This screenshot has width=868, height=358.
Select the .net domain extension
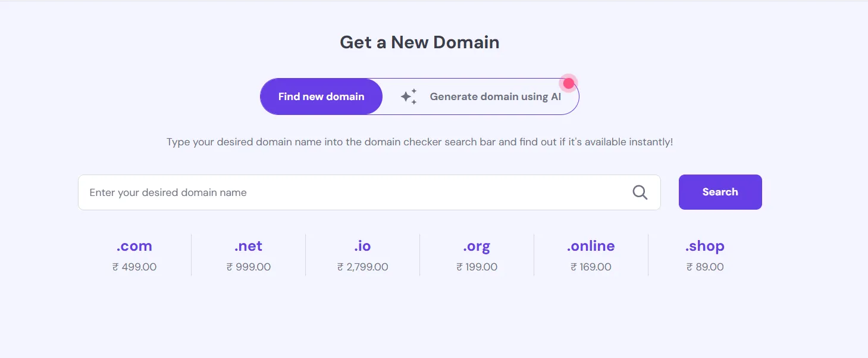coord(248,246)
